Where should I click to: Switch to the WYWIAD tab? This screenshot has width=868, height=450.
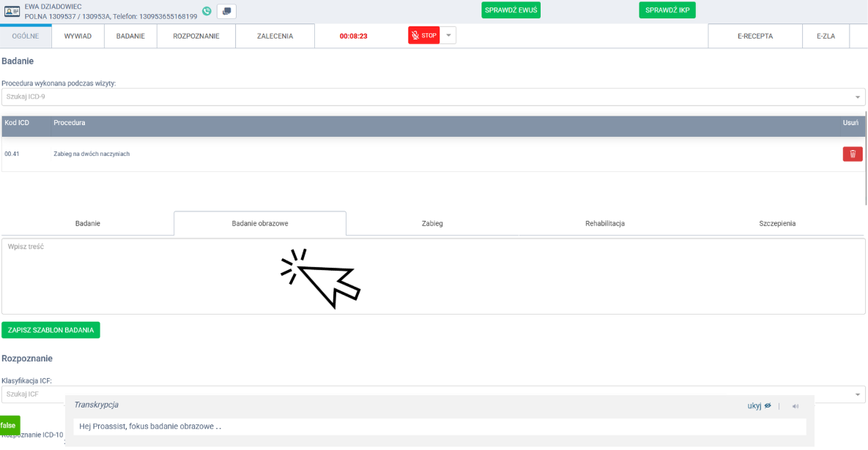[x=78, y=36]
